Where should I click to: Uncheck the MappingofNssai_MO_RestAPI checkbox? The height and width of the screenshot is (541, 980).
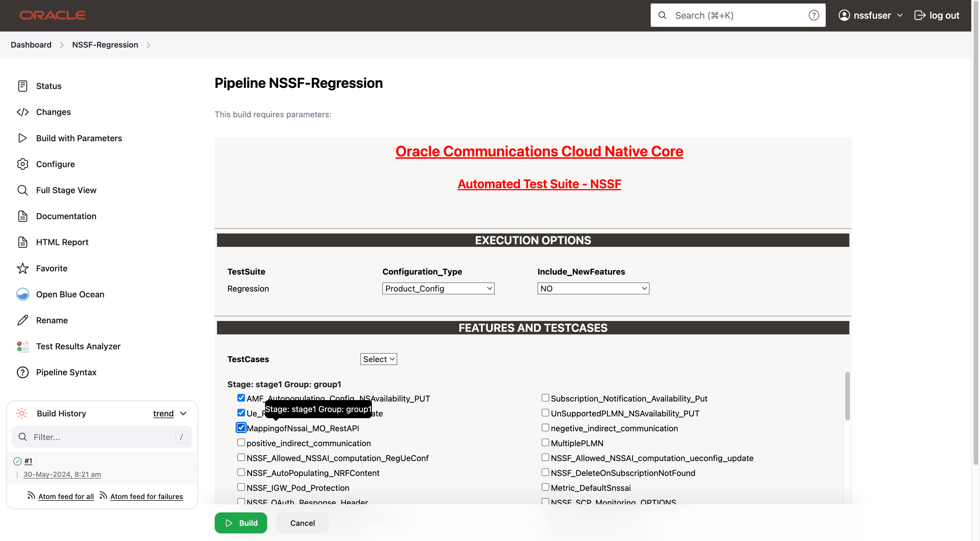coord(241,427)
